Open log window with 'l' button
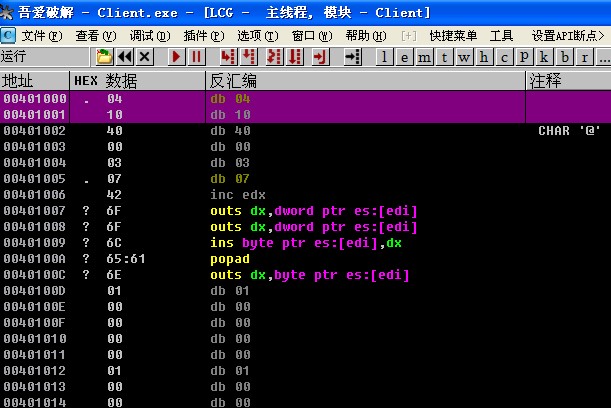 click(x=384, y=57)
